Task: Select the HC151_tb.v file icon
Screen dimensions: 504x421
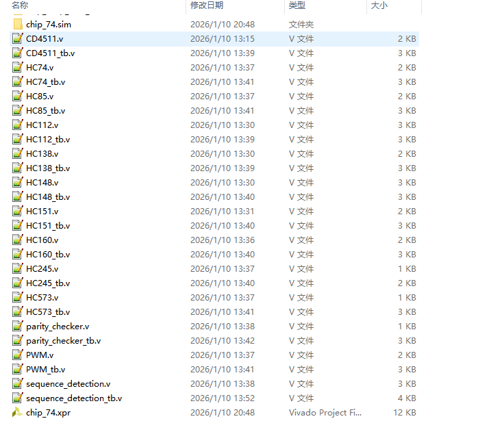Action: tap(18, 226)
